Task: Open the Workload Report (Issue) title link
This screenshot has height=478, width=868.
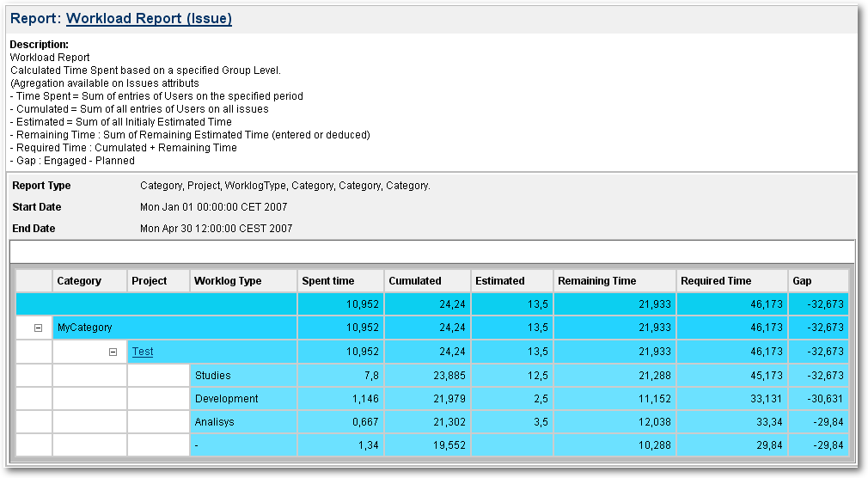Action: coord(149,18)
